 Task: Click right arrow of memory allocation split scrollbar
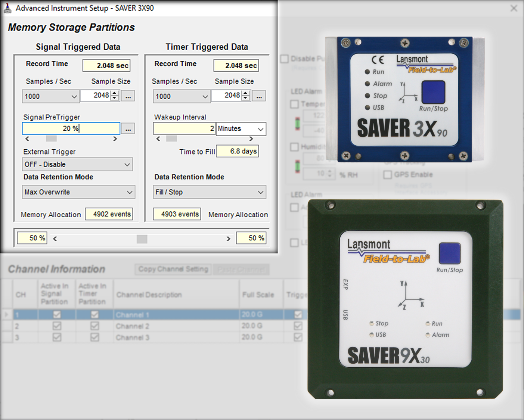228,239
